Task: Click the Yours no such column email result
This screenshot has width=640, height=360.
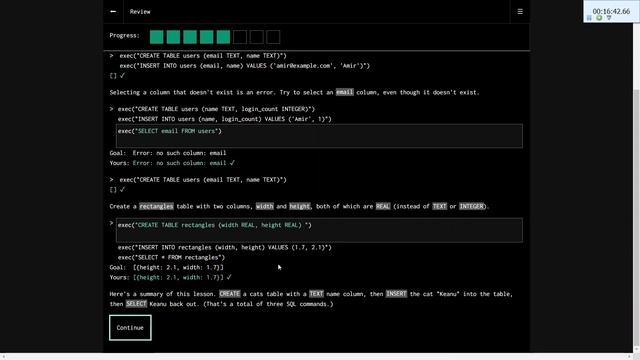Action: pyautogui.click(x=172, y=163)
